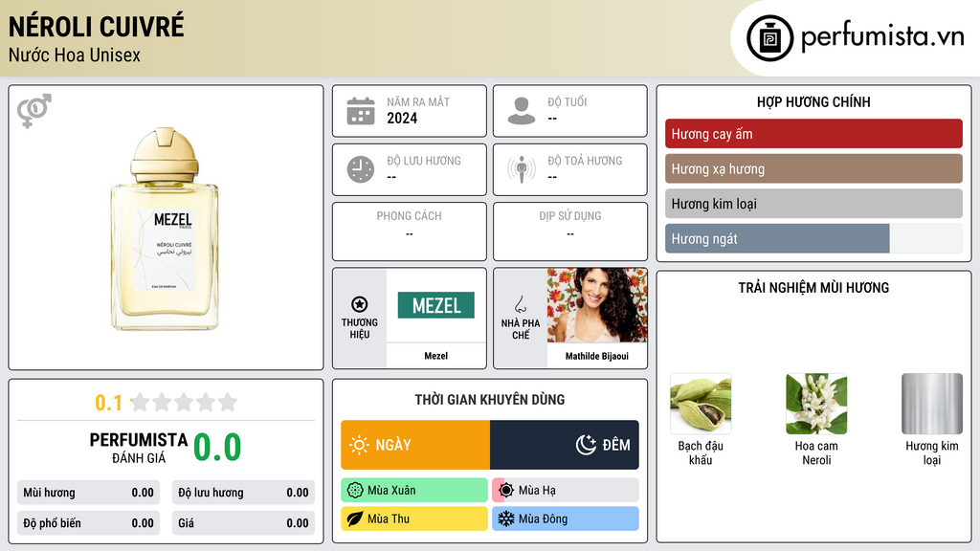This screenshot has width=980, height=551.
Task: Choose the Mùa Xuân season bar
Action: (x=414, y=491)
